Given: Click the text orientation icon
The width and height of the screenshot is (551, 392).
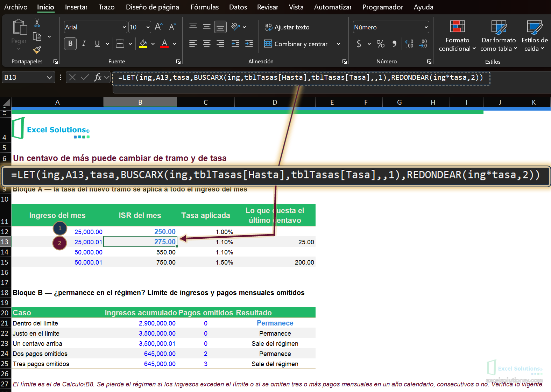Looking at the screenshot, I should [x=235, y=27].
